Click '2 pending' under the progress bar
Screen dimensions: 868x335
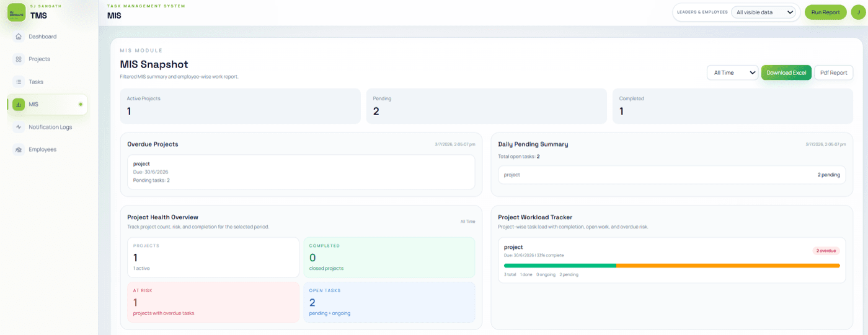pos(569,274)
